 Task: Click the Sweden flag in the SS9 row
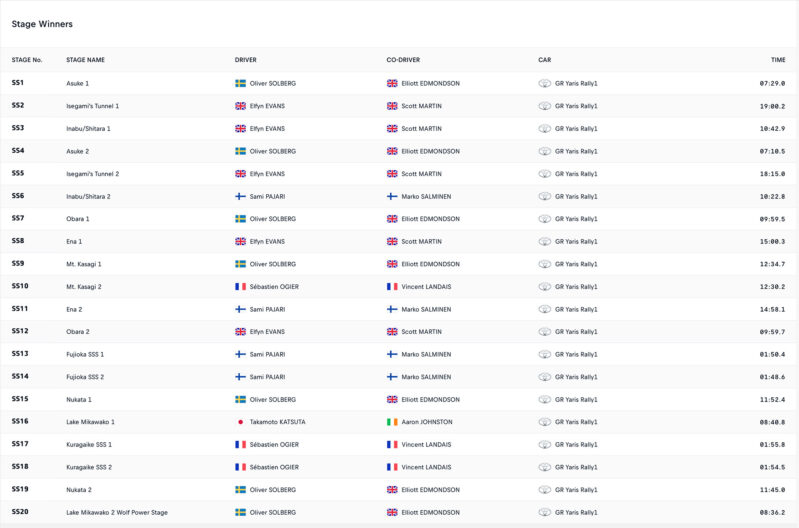241,264
